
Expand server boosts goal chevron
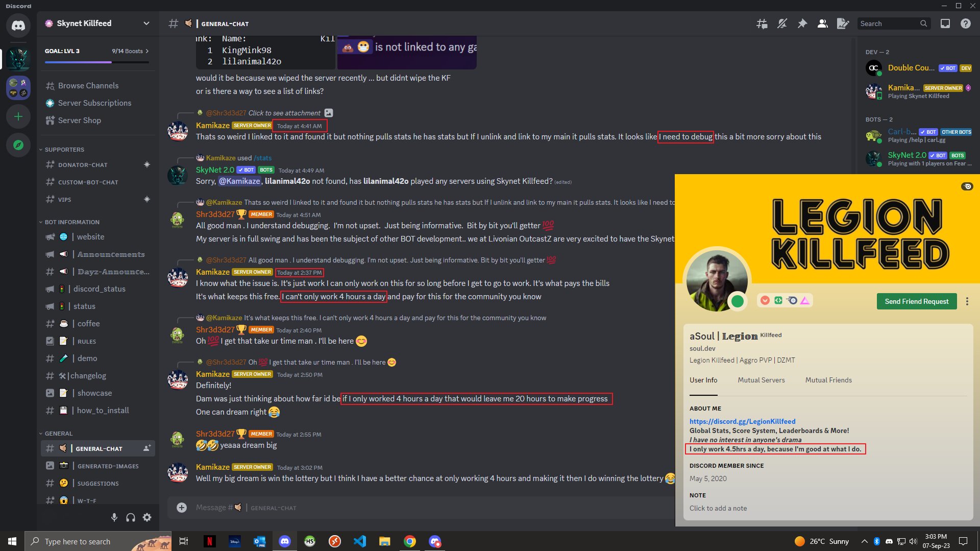coord(147,51)
